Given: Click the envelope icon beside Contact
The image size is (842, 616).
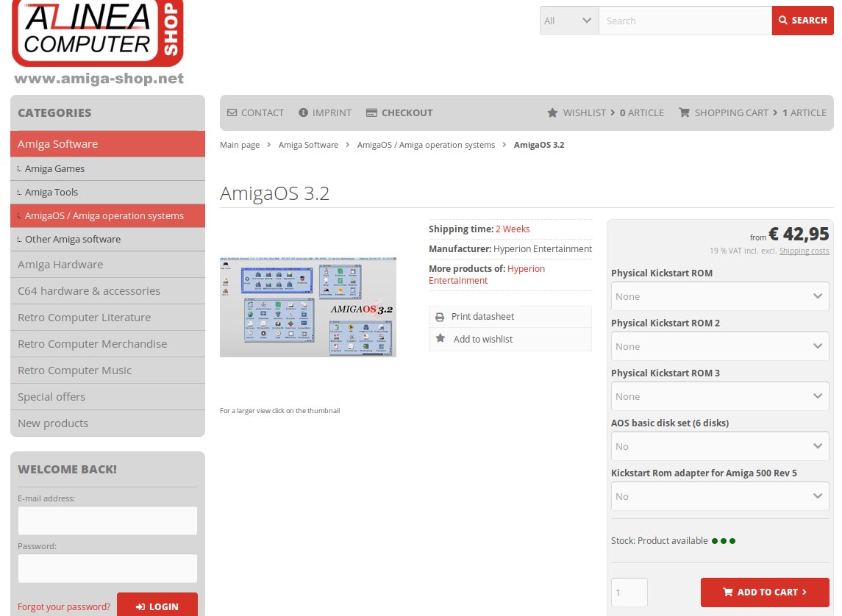Looking at the screenshot, I should pos(232,112).
